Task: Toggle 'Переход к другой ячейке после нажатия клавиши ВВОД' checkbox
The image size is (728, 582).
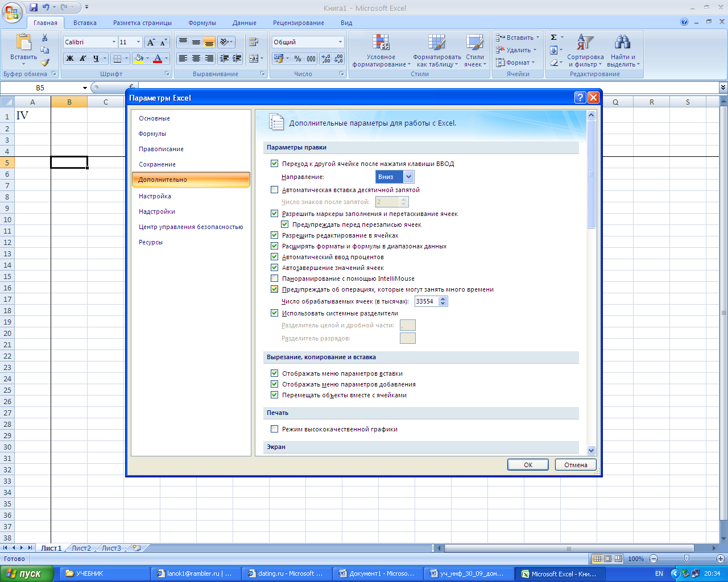Action: click(274, 164)
